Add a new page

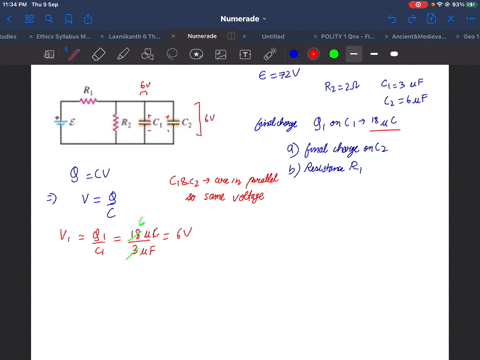[431, 19]
